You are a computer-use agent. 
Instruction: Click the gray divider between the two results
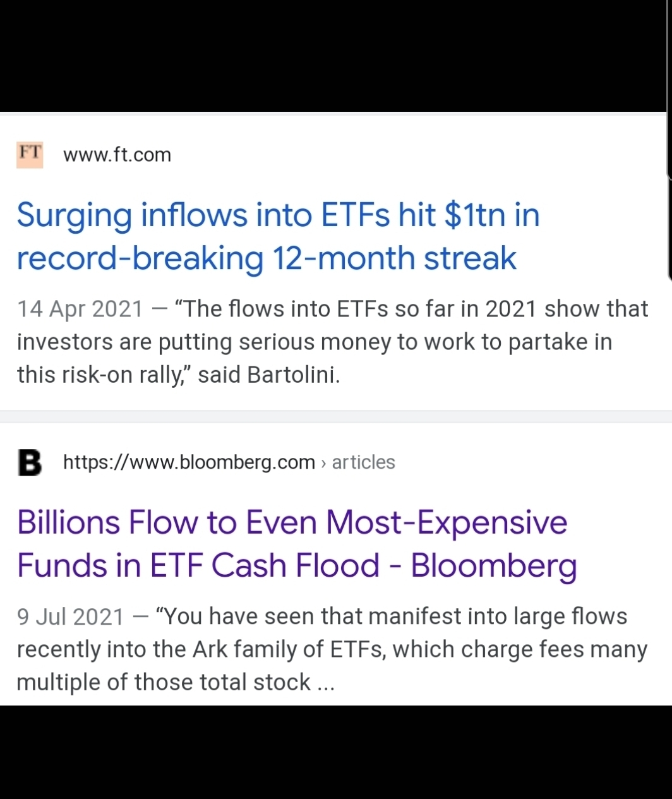(x=335, y=416)
